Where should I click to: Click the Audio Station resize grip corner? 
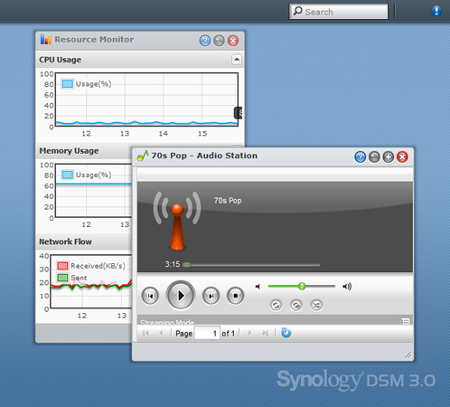[x=408, y=355]
